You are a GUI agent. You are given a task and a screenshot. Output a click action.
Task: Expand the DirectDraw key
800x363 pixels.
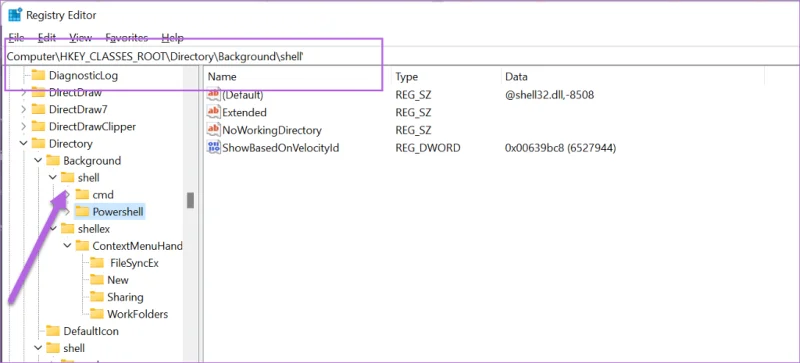coord(23,93)
